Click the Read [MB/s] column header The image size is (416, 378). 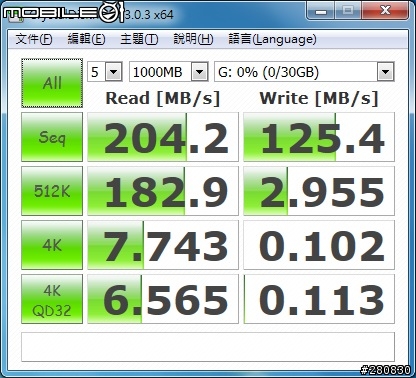click(x=163, y=98)
